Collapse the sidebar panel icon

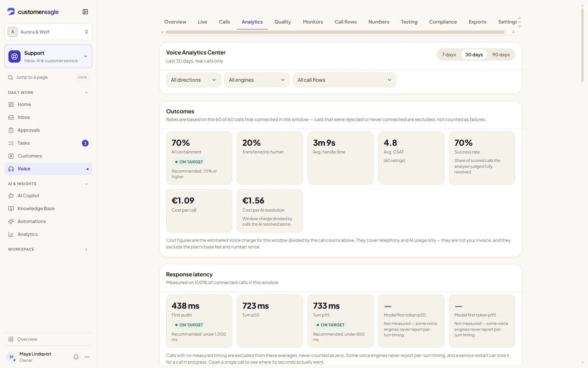pyautogui.click(x=85, y=12)
